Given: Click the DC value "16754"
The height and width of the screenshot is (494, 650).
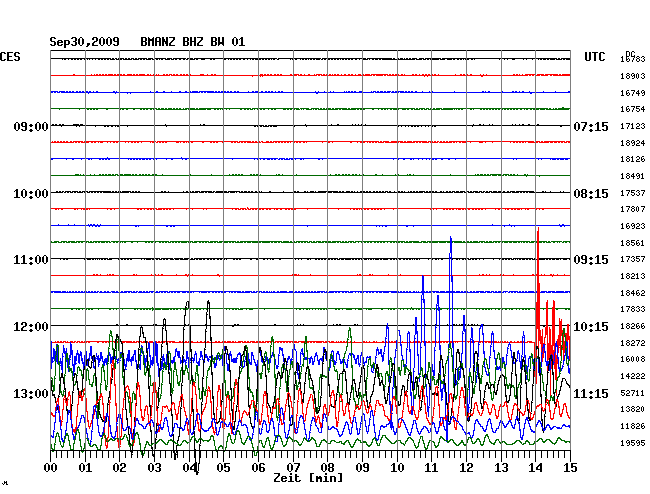Looking at the screenshot, I should coord(633,109).
